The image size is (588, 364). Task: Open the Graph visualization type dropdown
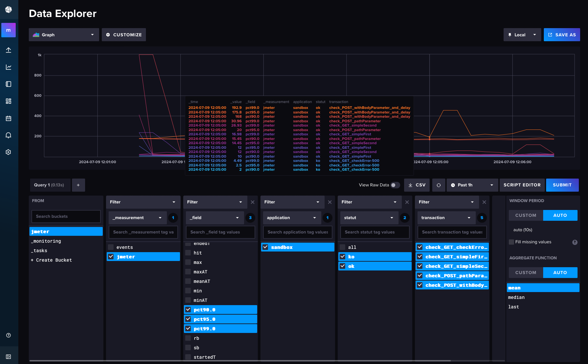64,35
